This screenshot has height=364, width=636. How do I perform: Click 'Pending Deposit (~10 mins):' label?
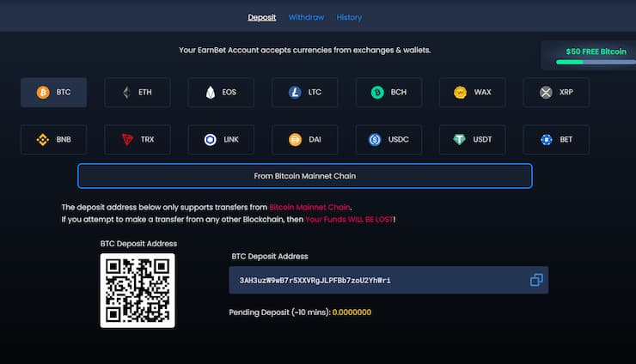[x=279, y=312]
